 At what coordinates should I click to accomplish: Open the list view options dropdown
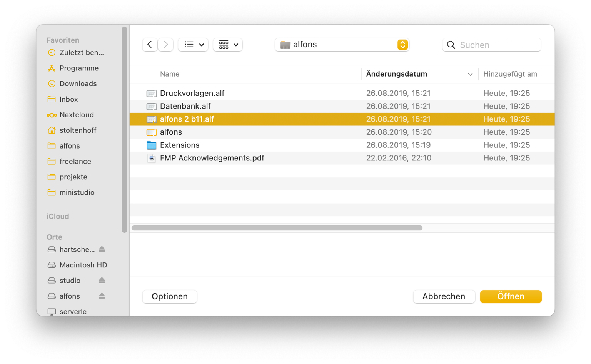(193, 45)
